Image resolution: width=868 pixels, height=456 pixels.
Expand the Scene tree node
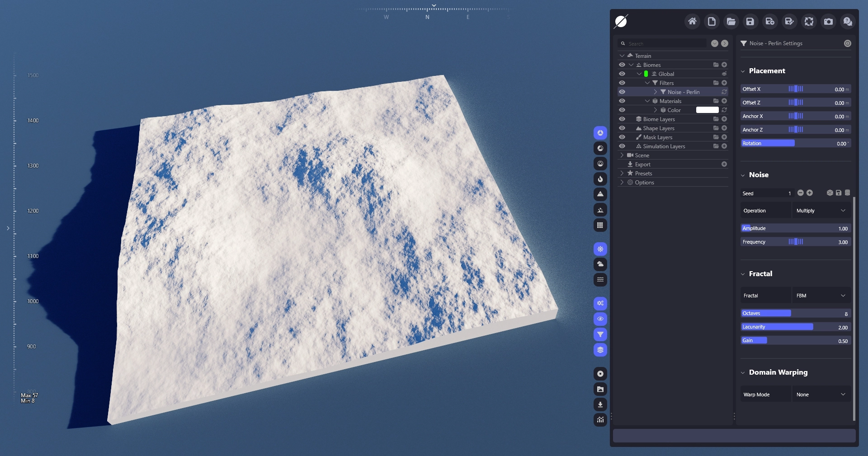pos(622,155)
